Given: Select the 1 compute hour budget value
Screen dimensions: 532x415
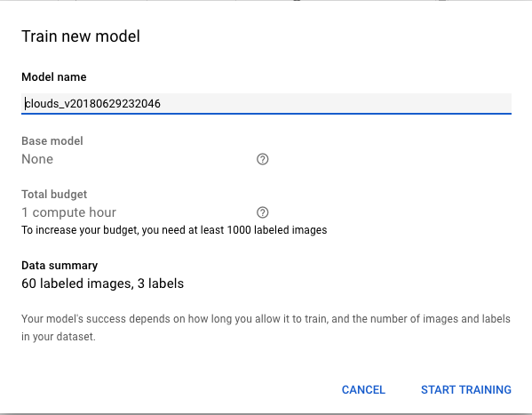Looking at the screenshot, I should [x=69, y=212].
